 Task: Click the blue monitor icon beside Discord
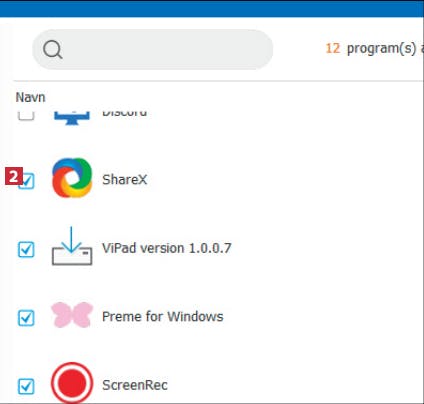[x=72, y=118]
